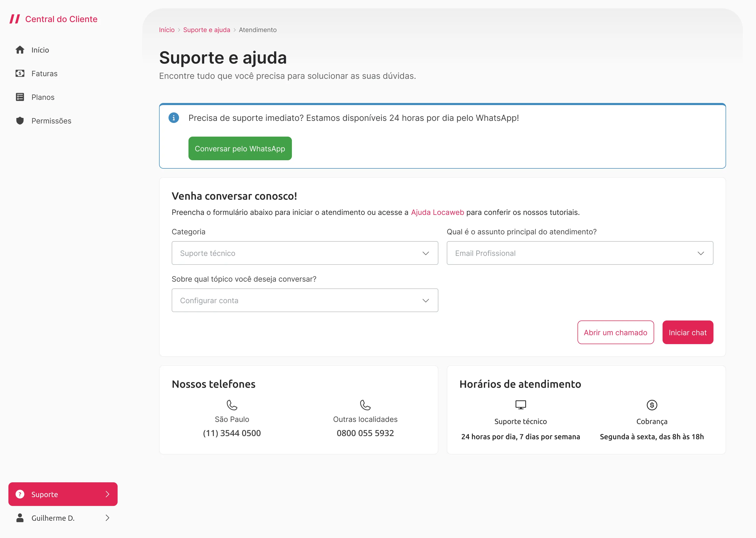Open the assunto principal dropdown showing Email Profissional
Viewport: 756px width, 538px height.
coord(580,253)
